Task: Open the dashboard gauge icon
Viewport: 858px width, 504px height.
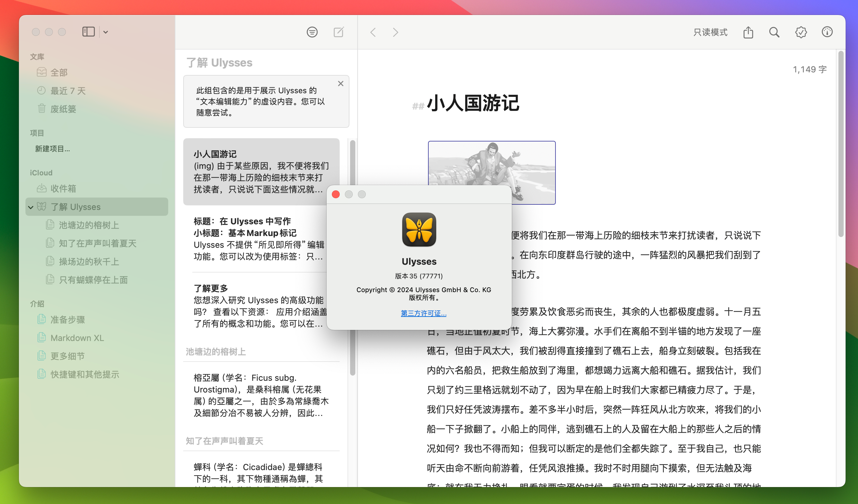Action: click(827, 32)
